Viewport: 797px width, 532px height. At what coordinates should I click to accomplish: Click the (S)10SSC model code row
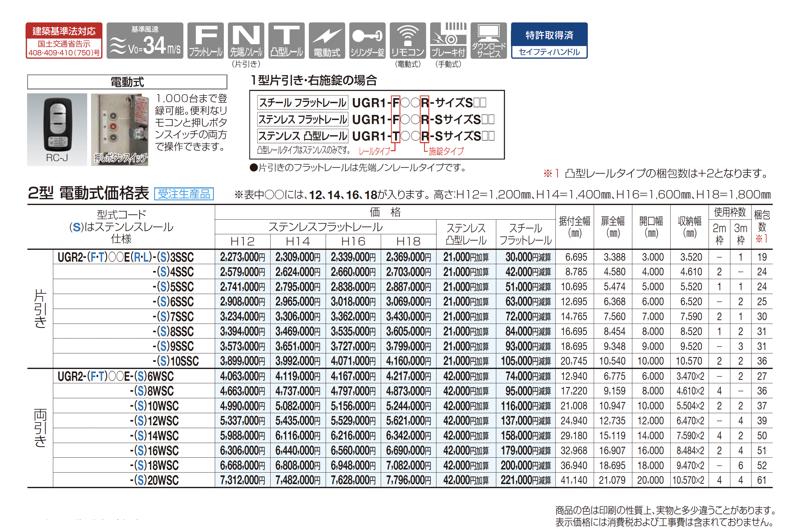175,361
